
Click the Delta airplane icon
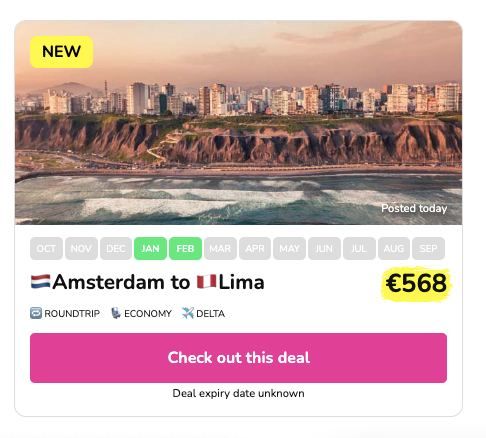pos(188,313)
